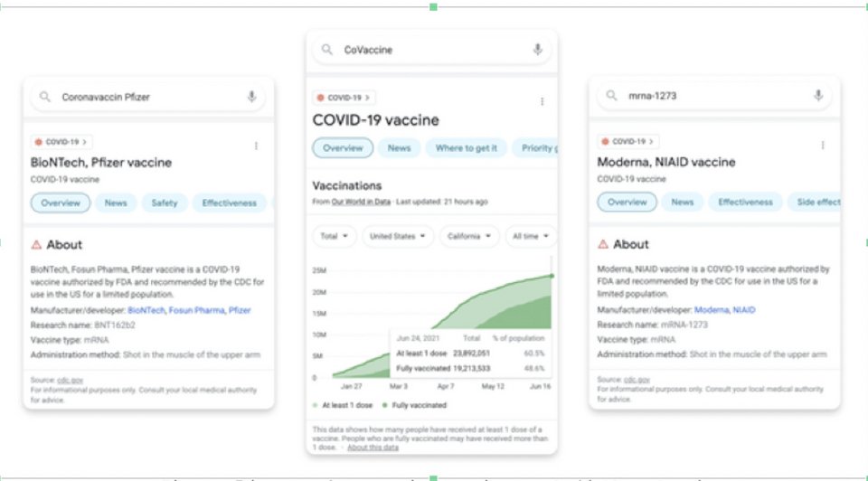
Task: Click the search magnifier in the mrna-1273 card
Action: pyautogui.click(x=611, y=95)
